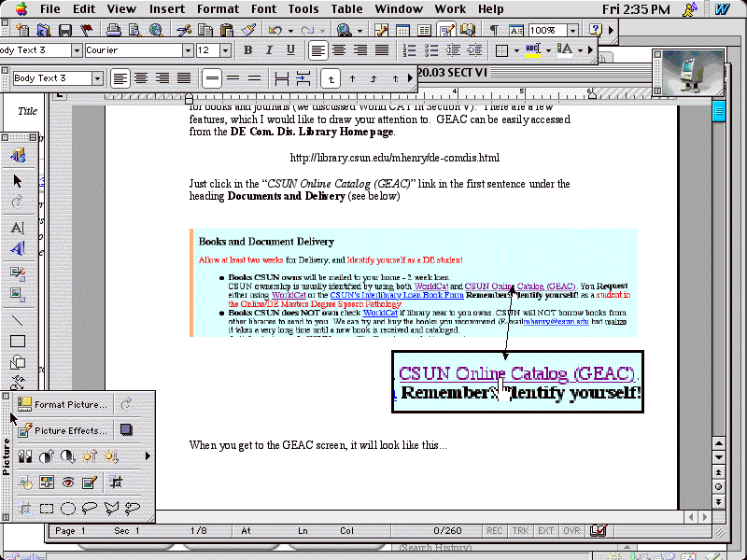Open Print Preview from the toolbar
The height and width of the screenshot is (560, 747).
tap(134, 31)
